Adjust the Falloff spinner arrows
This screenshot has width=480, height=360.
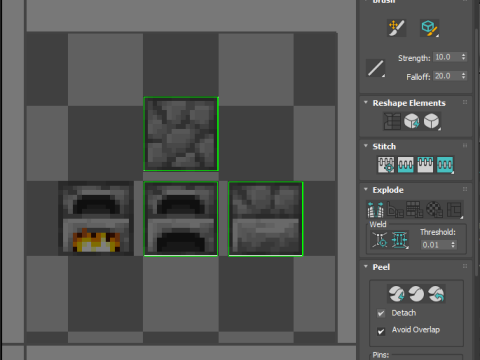464,76
